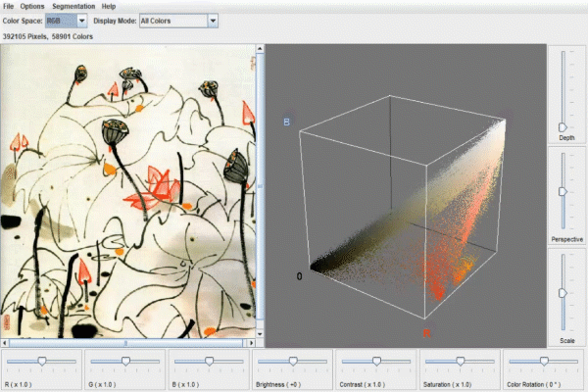This screenshot has width=588, height=392.
Task: Click the 'Color Rotation ( 0 ° )' label
Action: coord(534,384)
